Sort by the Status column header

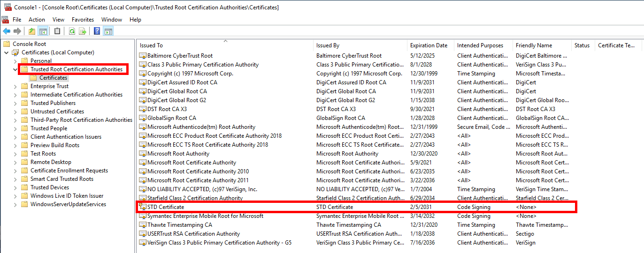pyautogui.click(x=583, y=45)
